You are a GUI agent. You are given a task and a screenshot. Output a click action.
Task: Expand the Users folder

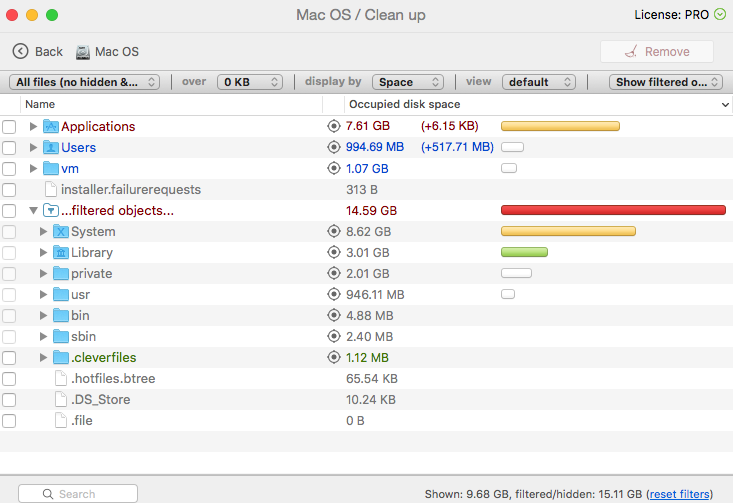(33, 147)
